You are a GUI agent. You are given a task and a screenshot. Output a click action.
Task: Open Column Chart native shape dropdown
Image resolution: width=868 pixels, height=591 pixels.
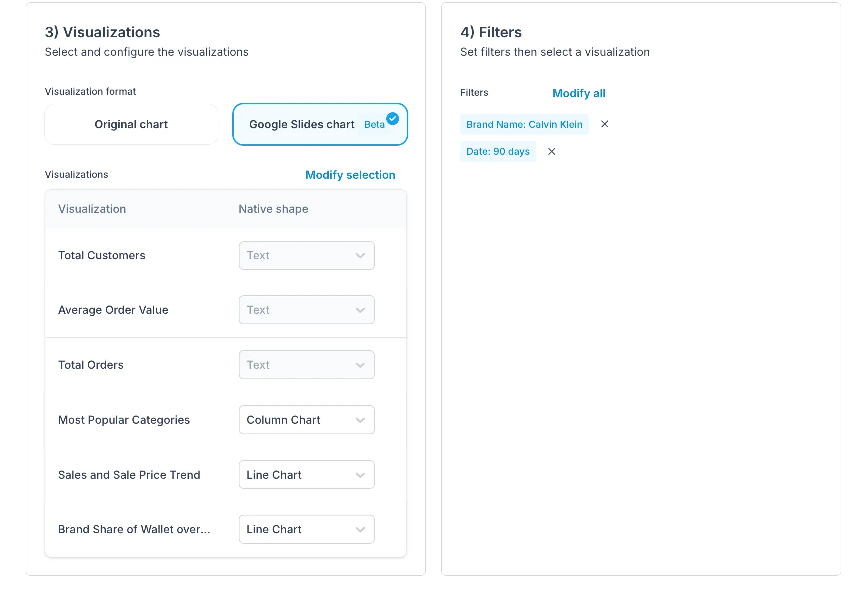tap(306, 420)
